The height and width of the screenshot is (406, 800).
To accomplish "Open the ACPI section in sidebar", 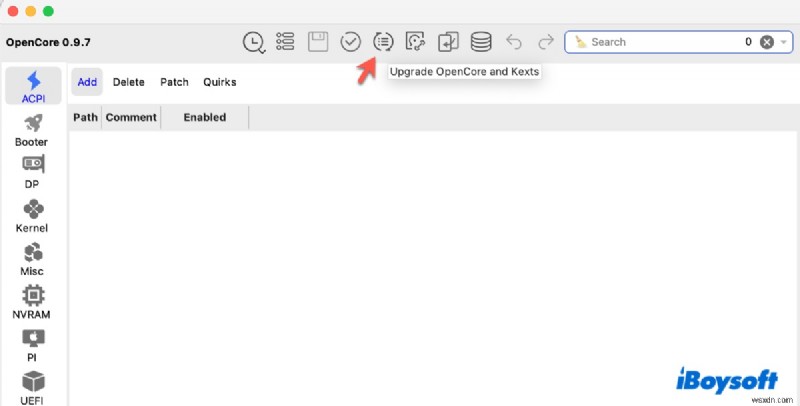I will click(33, 86).
